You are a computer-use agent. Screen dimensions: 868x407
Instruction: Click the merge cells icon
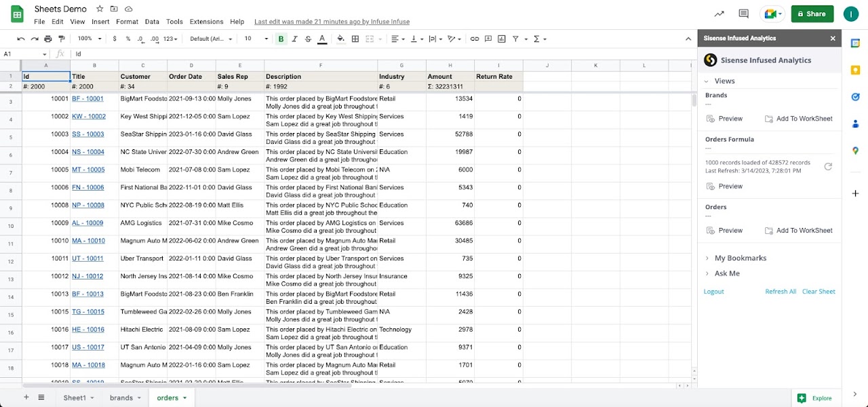369,39
